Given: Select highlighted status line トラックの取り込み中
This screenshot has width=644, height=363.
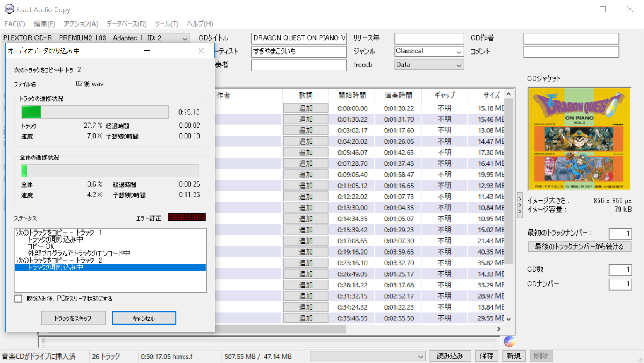Looking at the screenshot, I should pyautogui.click(x=110, y=267).
